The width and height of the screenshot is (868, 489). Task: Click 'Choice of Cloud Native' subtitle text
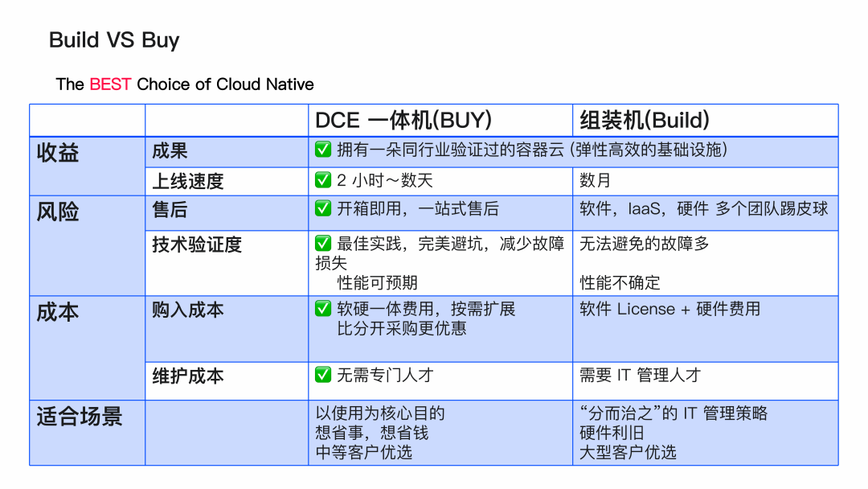(x=225, y=84)
